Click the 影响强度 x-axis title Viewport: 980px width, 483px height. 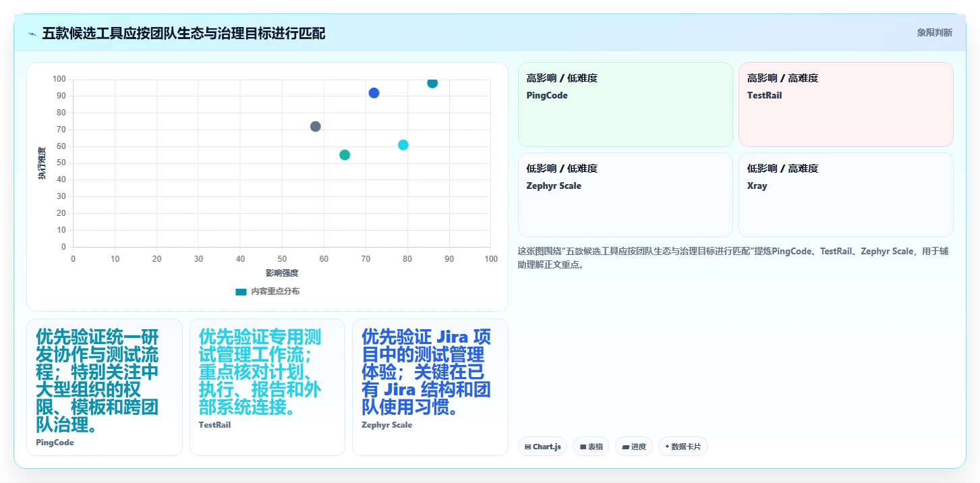(x=282, y=273)
